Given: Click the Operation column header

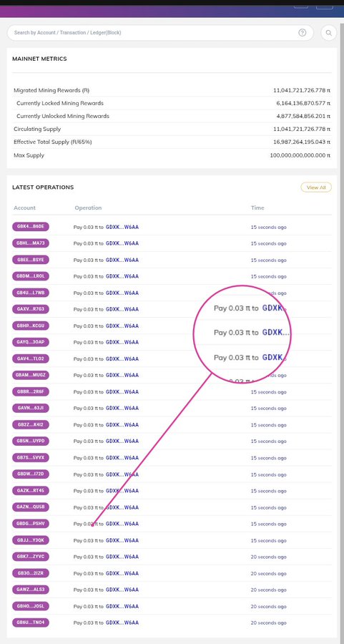Looking at the screenshot, I should (88, 208).
